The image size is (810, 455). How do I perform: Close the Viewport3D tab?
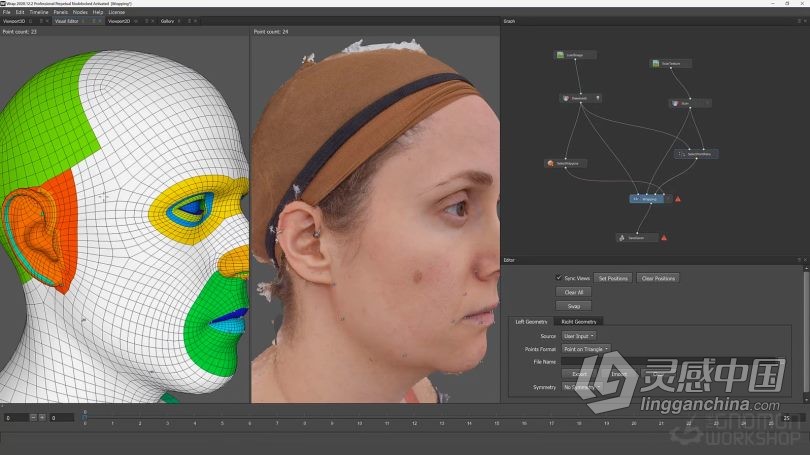(47, 21)
